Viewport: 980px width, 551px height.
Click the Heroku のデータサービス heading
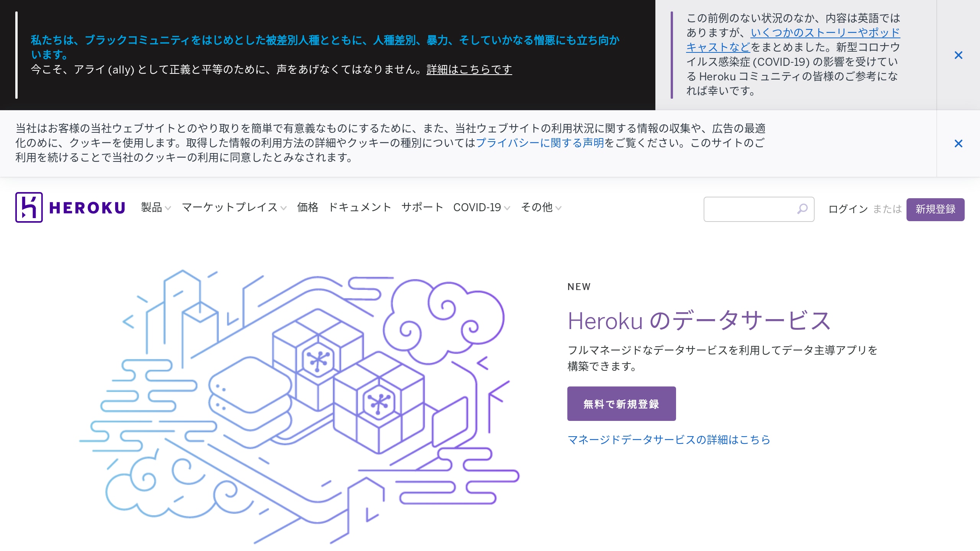[x=699, y=321]
